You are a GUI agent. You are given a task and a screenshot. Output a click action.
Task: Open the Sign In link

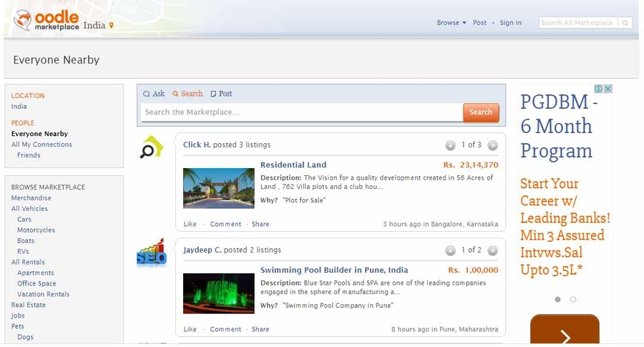(510, 23)
